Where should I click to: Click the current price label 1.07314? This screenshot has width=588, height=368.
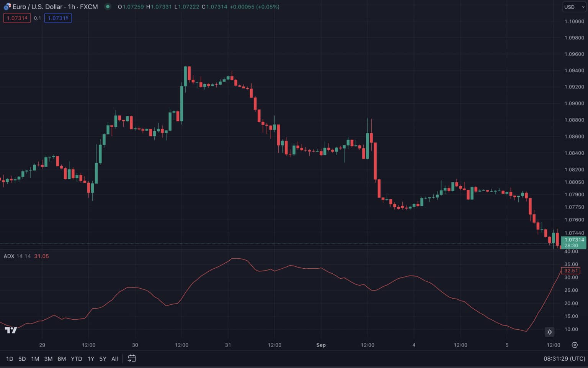[574, 239]
